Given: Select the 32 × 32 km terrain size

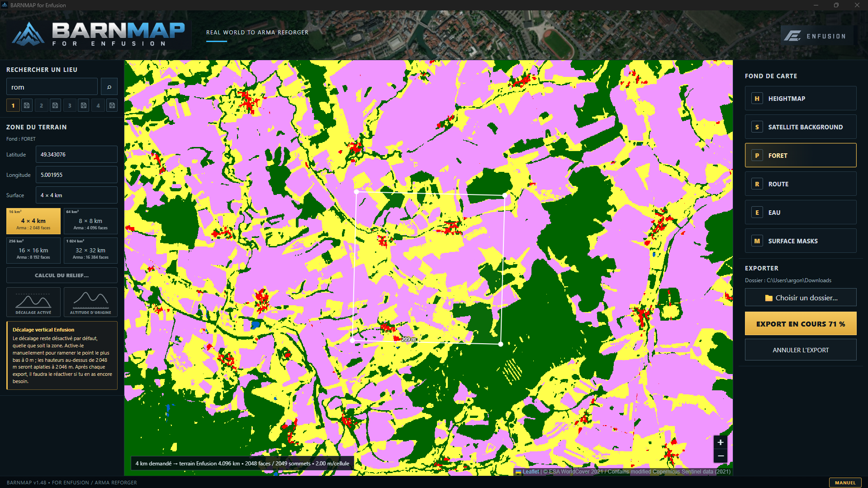Looking at the screenshot, I should pyautogui.click(x=90, y=251).
